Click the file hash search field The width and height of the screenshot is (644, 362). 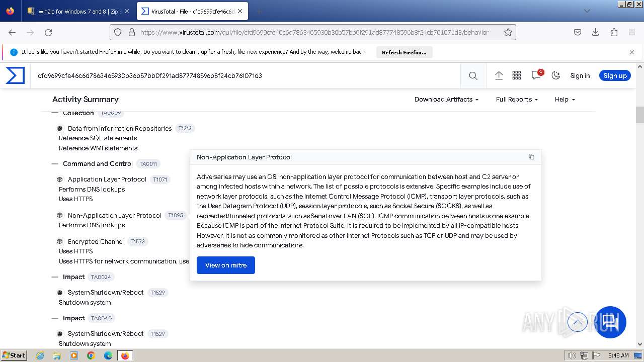(x=245, y=75)
